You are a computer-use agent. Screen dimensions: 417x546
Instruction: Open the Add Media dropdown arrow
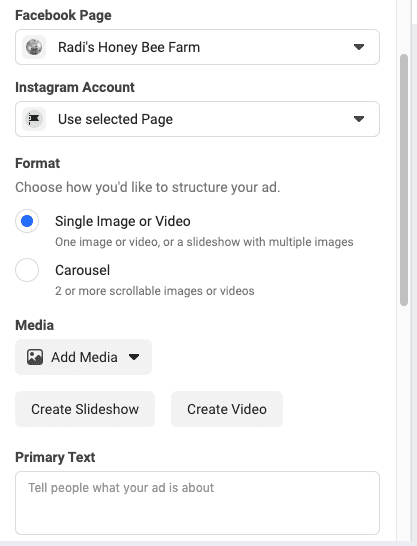134,357
